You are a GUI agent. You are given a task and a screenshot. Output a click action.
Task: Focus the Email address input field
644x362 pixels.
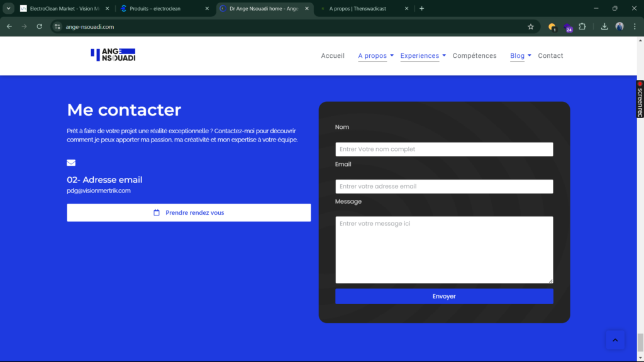pyautogui.click(x=444, y=186)
